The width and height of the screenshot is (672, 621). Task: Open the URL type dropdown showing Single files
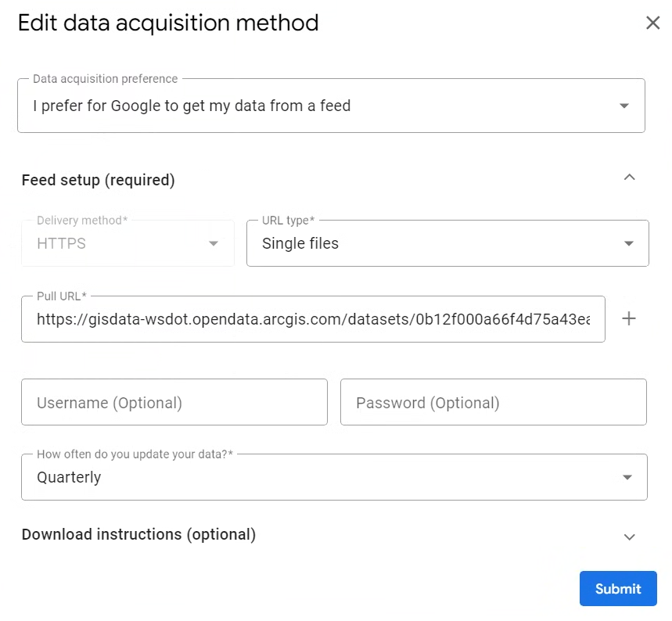[438, 243]
